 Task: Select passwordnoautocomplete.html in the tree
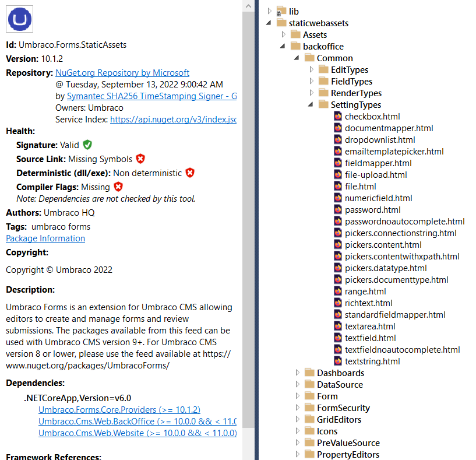coord(405,222)
